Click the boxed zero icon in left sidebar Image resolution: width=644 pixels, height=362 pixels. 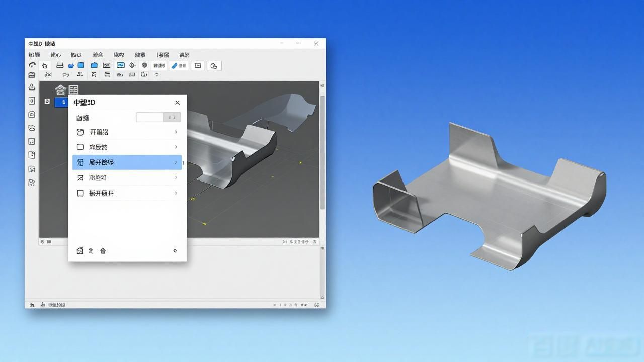[32, 101]
